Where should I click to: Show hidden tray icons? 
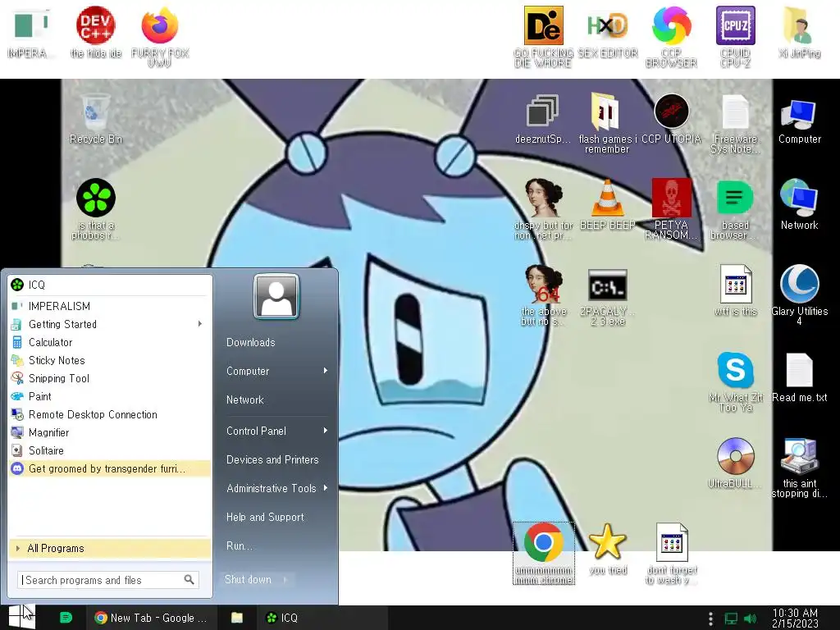click(x=710, y=619)
